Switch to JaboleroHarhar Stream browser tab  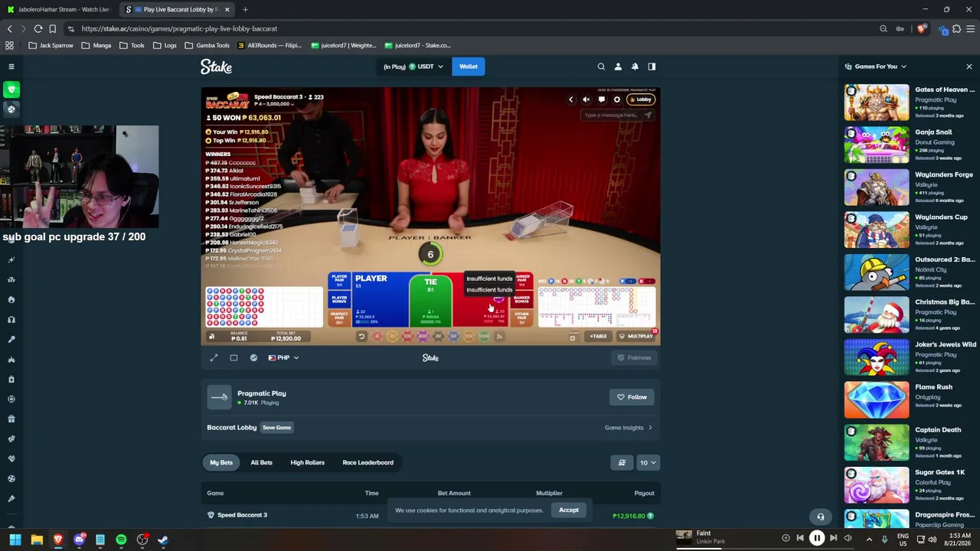click(x=58, y=9)
